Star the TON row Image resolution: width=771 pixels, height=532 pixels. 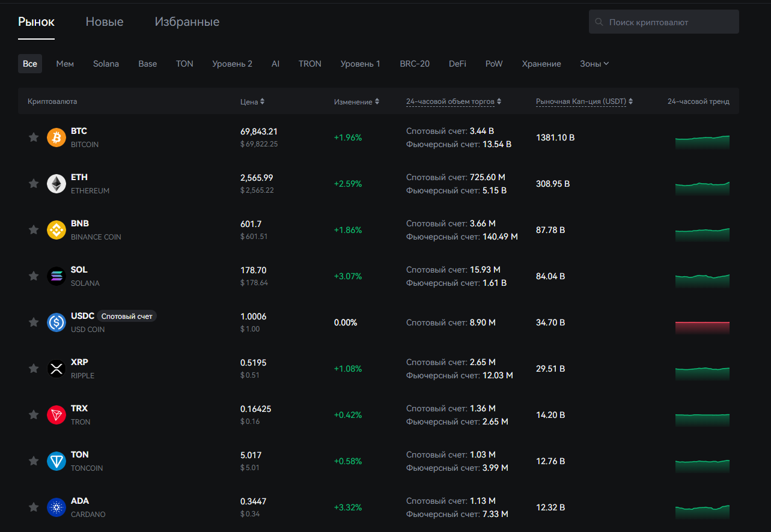click(34, 461)
